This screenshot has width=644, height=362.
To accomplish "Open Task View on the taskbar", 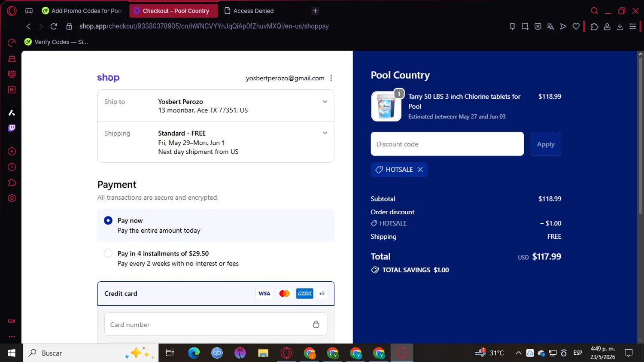I will pos(170,353).
